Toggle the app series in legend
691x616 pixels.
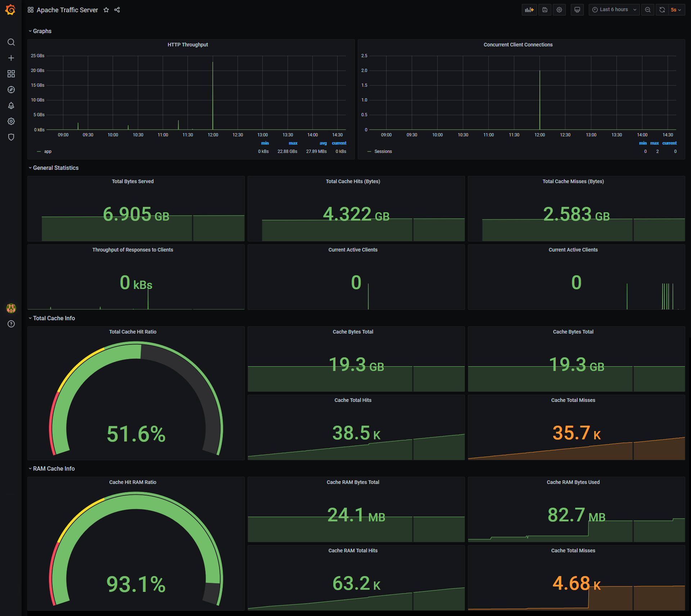point(48,151)
